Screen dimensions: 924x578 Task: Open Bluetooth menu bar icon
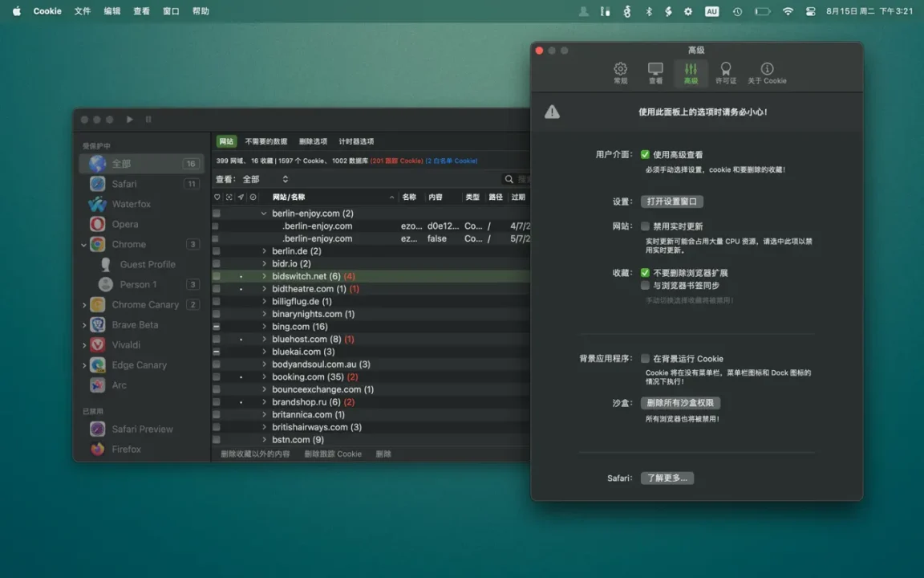(648, 11)
